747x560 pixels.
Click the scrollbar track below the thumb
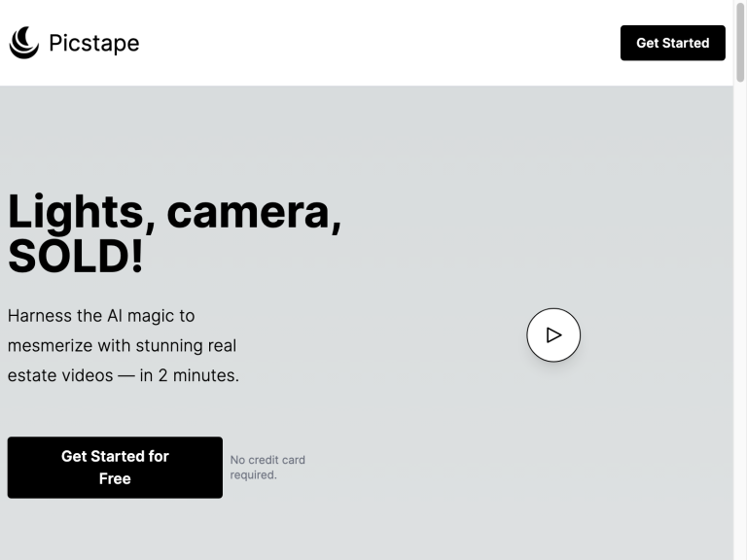pos(740,340)
